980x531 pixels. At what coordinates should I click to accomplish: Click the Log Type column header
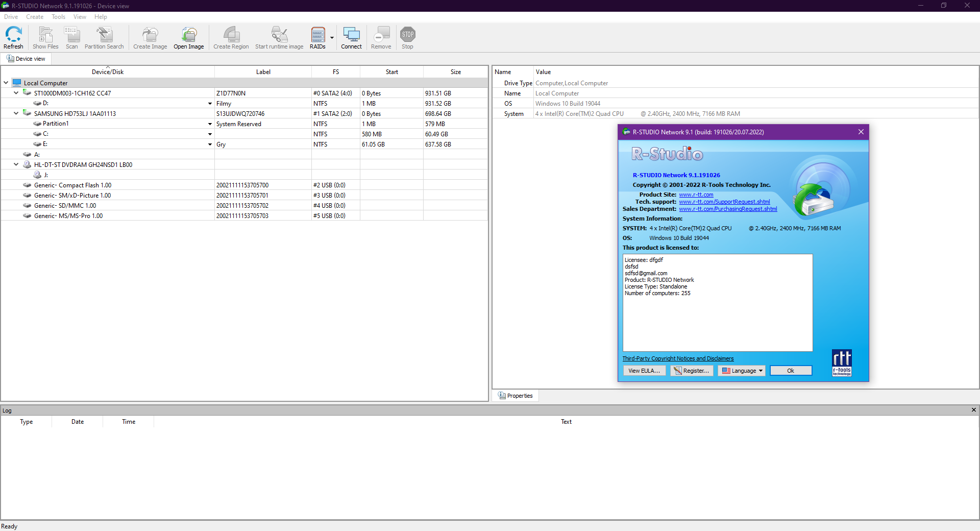pos(27,422)
